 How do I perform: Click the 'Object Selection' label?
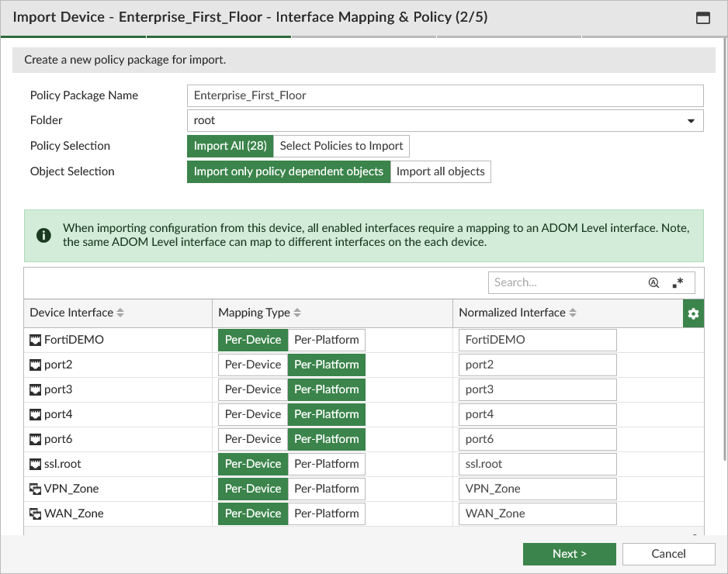click(72, 171)
